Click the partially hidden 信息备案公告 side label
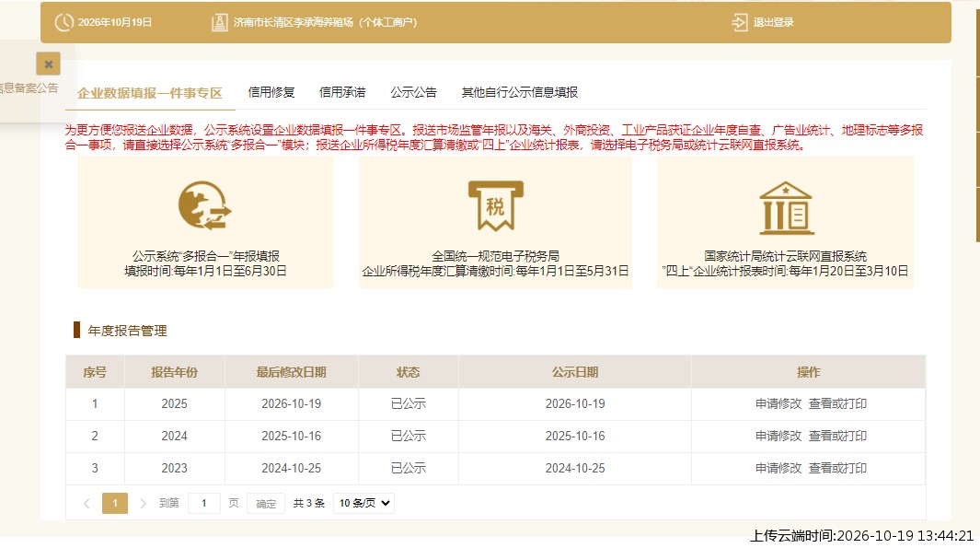This screenshot has height=548, width=980. point(29,88)
